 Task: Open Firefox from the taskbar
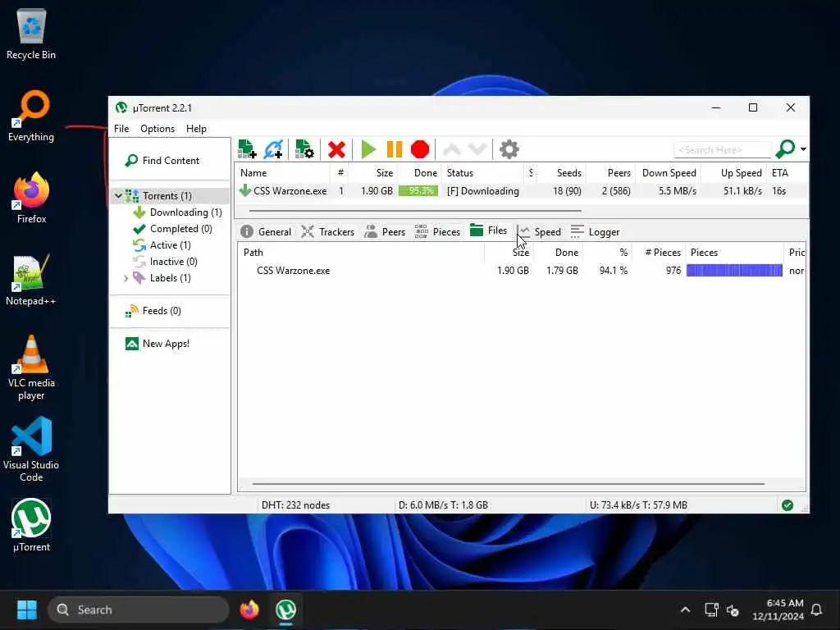[249, 609]
